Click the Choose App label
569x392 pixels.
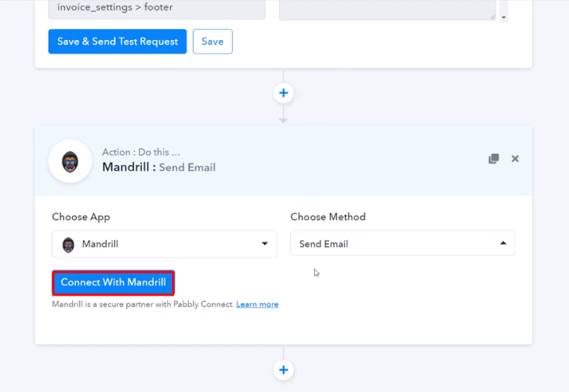click(81, 216)
